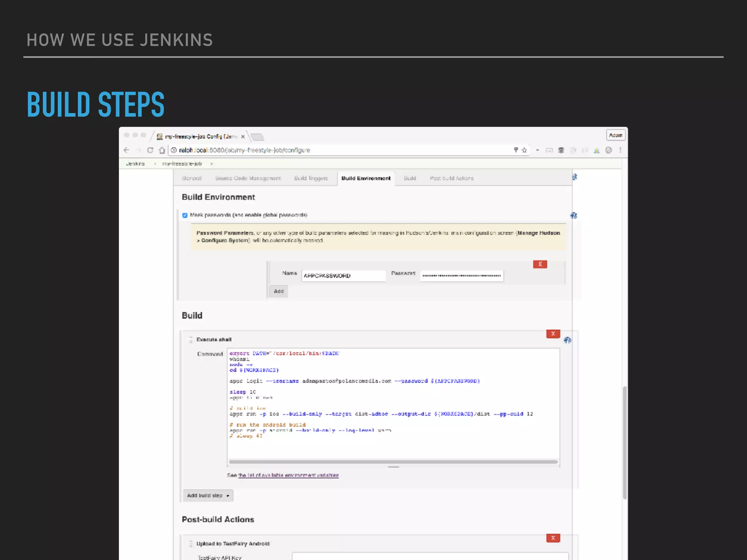Click the Google Drive extension icon
Image resolution: width=747 pixels, height=560 pixels.
(x=597, y=150)
